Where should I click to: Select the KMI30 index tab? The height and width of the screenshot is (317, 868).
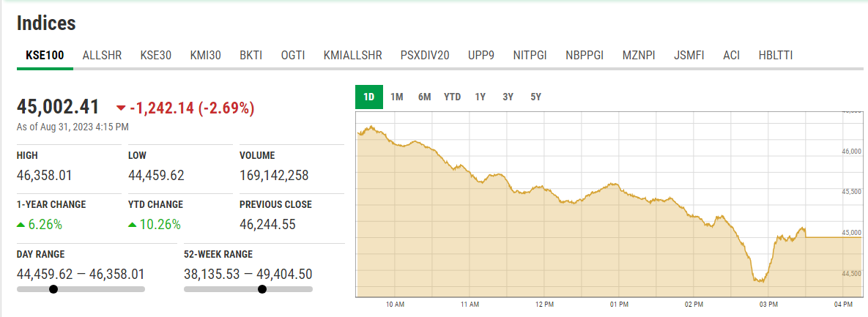tap(205, 56)
